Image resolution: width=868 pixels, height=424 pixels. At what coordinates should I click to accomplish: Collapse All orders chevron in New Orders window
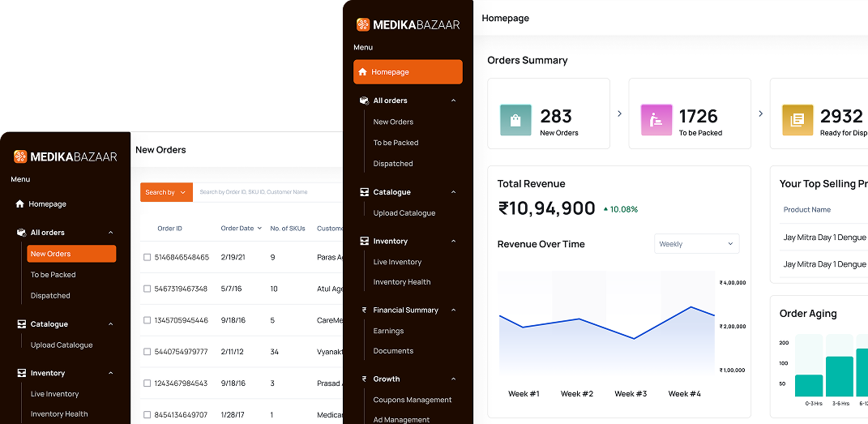click(111, 233)
